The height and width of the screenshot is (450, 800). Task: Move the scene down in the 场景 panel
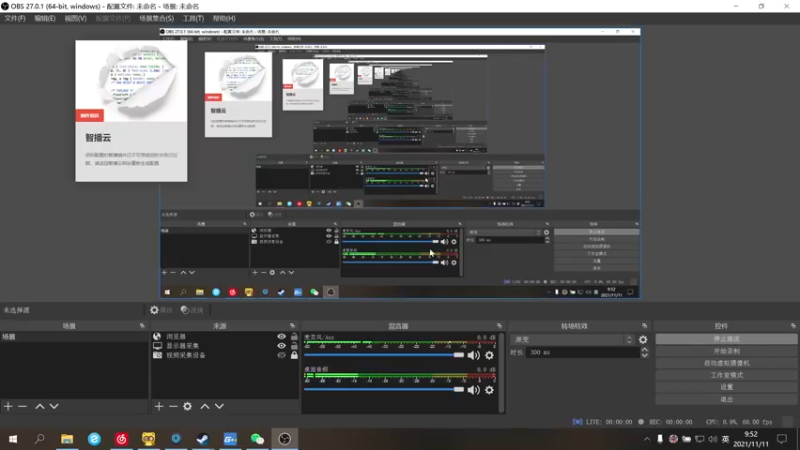point(54,406)
